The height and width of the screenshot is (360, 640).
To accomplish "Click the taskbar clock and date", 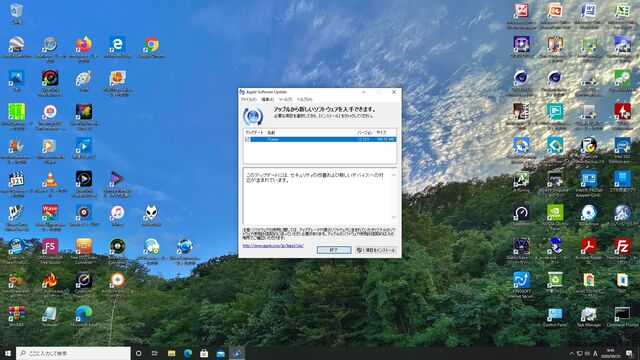I will pos(611,353).
